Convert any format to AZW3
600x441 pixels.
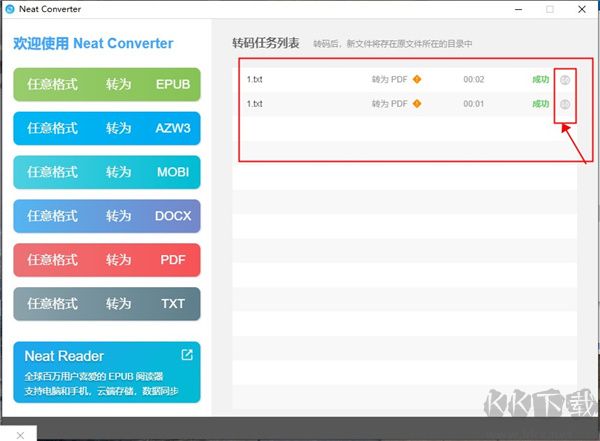click(107, 128)
